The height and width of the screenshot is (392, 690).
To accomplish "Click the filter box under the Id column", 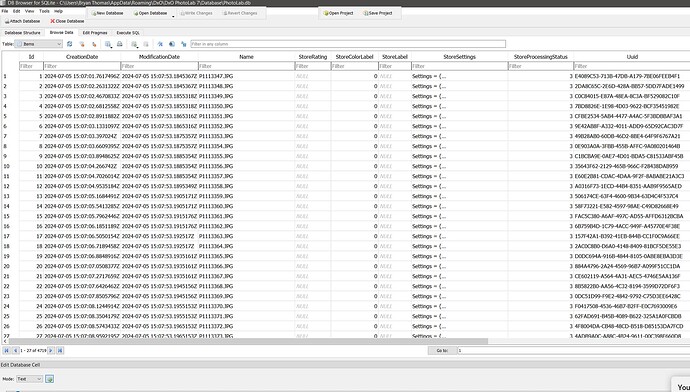I will tap(31, 66).
